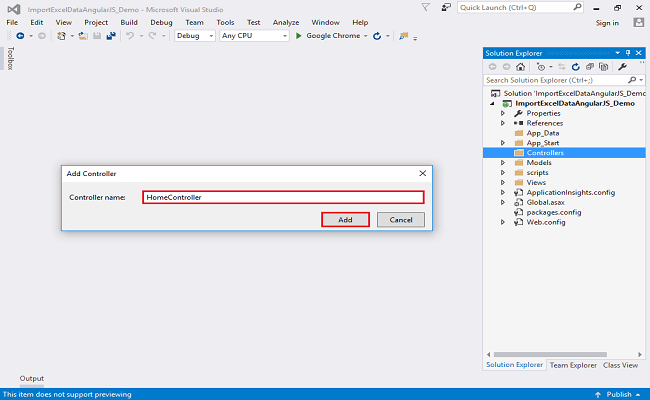Click the Quick Launch search magnifier icon
The width and height of the screenshot is (650, 400).
pos(577,7)
